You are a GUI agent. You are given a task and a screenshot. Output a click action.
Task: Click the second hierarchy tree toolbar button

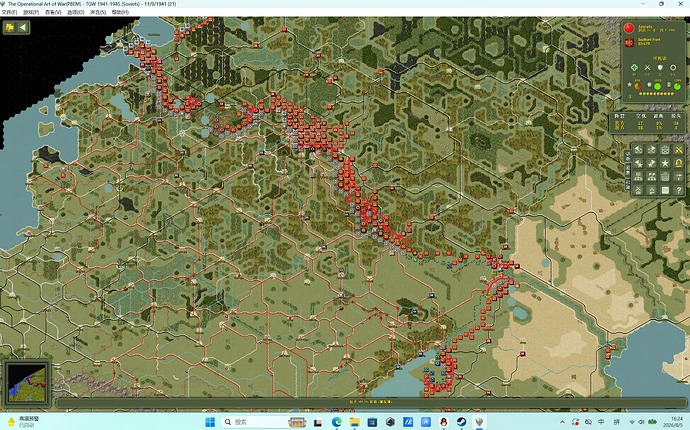(652, 176)
